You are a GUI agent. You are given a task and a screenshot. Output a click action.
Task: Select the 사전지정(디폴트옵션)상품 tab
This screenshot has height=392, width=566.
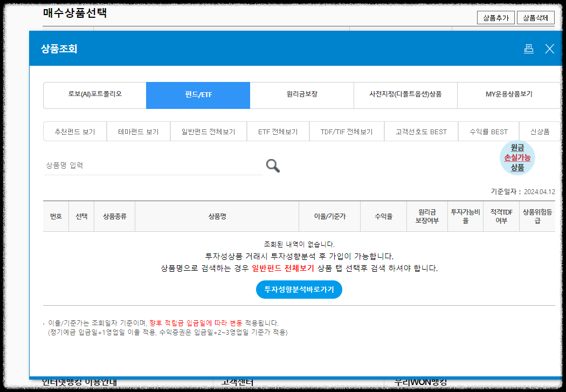click(405, 95)
